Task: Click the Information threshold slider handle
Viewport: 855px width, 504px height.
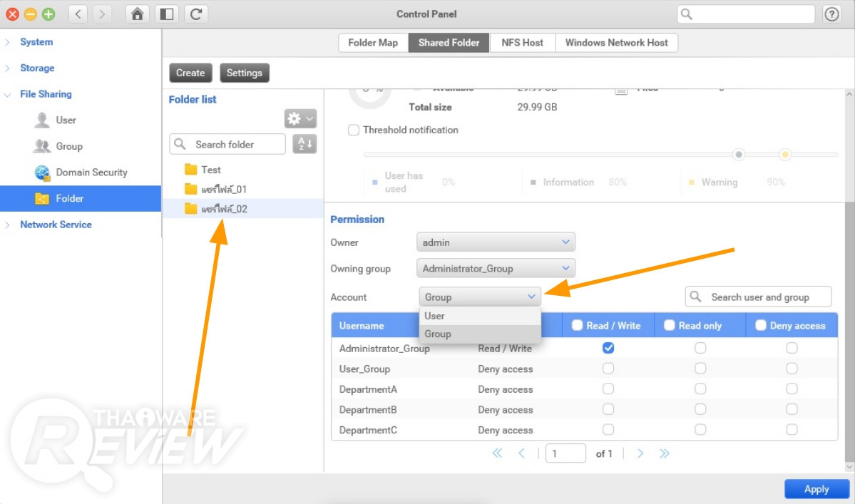Action: tap(738, 155)
